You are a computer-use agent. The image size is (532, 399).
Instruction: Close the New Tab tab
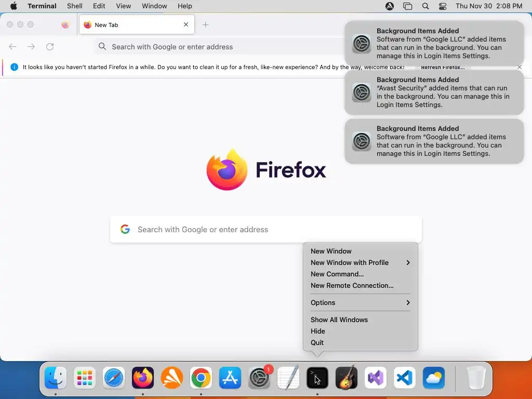186,24
